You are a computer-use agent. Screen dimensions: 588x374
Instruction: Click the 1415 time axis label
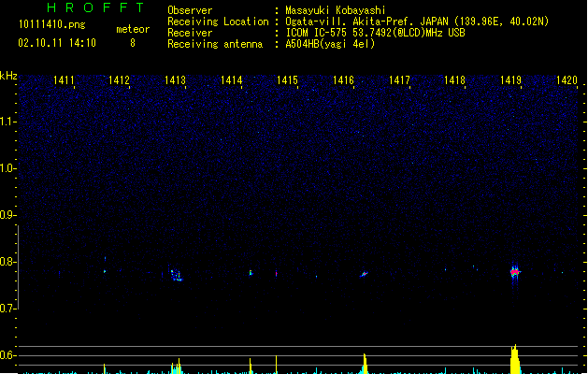pos(287,80)
